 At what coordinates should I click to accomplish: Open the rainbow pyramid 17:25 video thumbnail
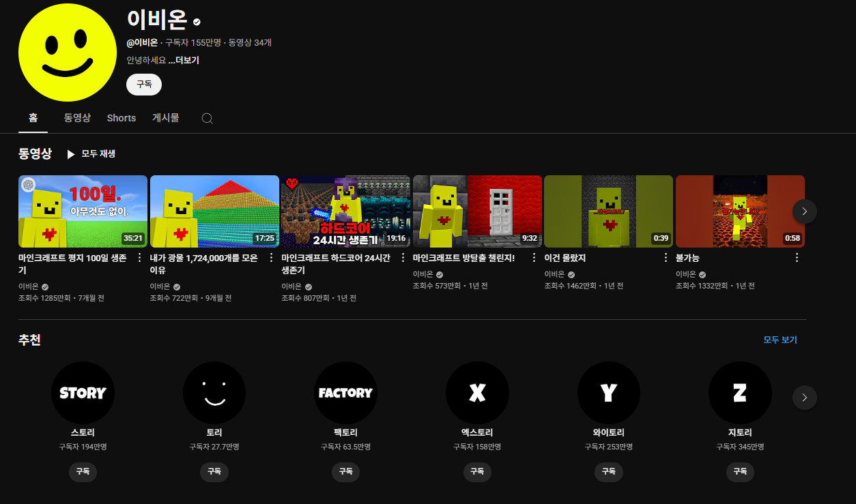(214, 211)
